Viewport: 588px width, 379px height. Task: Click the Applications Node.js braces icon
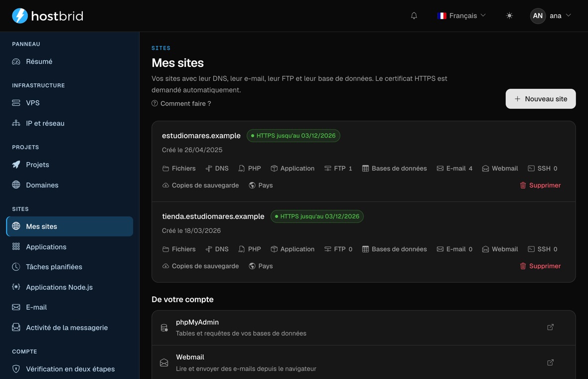pyautogui.click(x=16, y=287)
